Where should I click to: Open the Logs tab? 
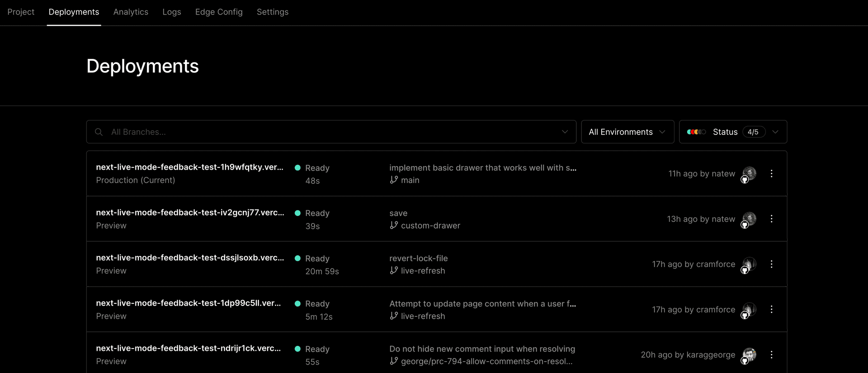(172, 12)
